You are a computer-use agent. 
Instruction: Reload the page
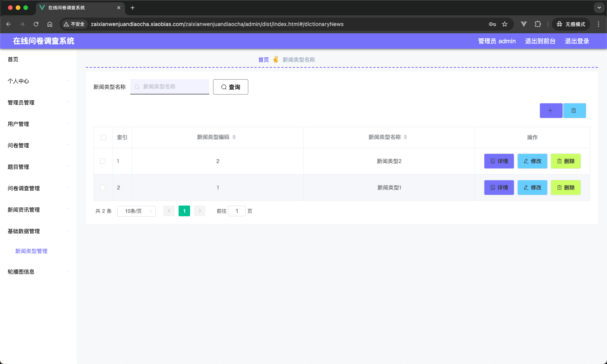point(36,24)
